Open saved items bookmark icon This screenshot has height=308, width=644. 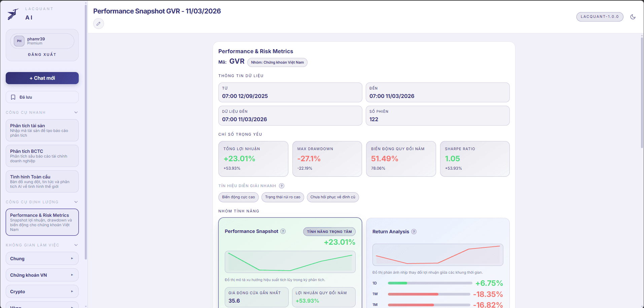[13, 97]
